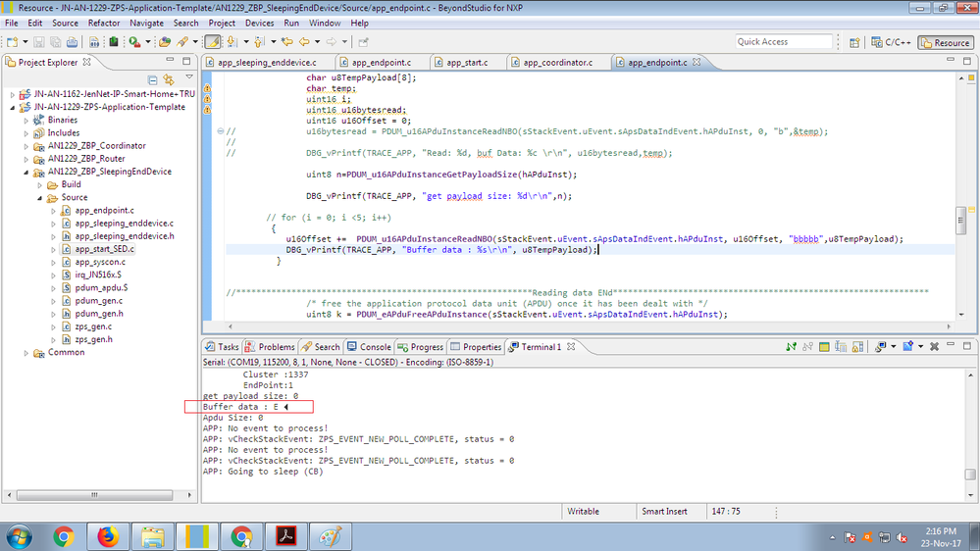
Task: Switch to C/C++ perspective
Action: point(891,42)
